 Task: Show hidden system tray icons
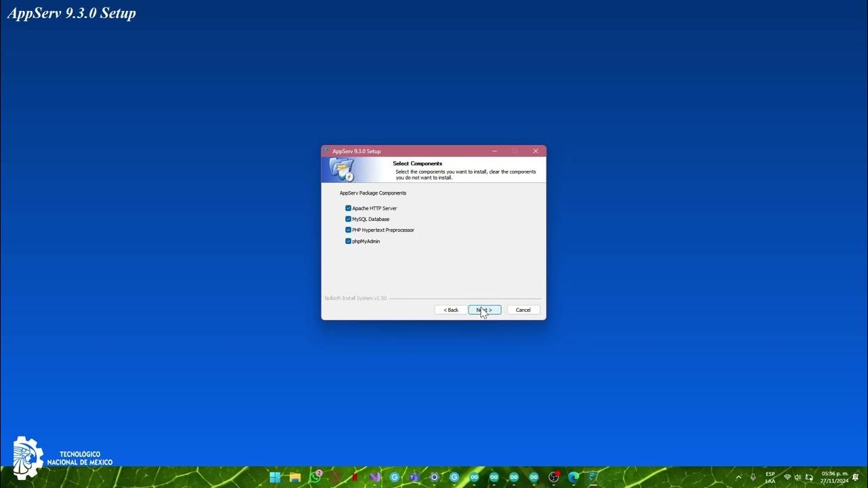[x=738, y=477]
